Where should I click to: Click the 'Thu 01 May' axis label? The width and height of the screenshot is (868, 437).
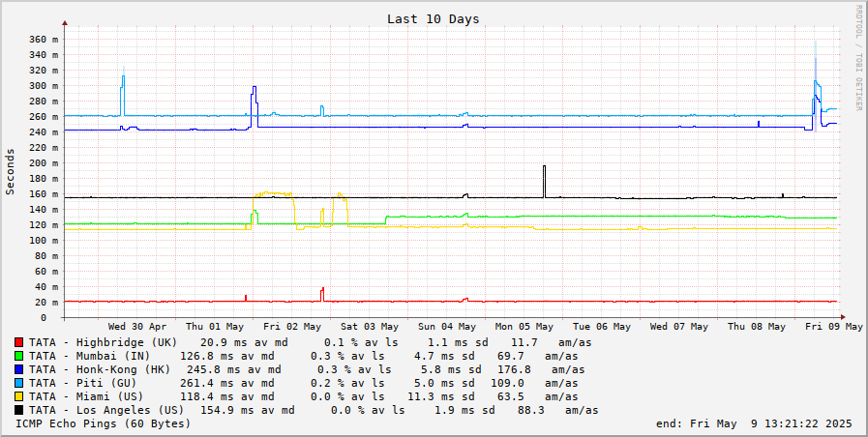(215, 327)
